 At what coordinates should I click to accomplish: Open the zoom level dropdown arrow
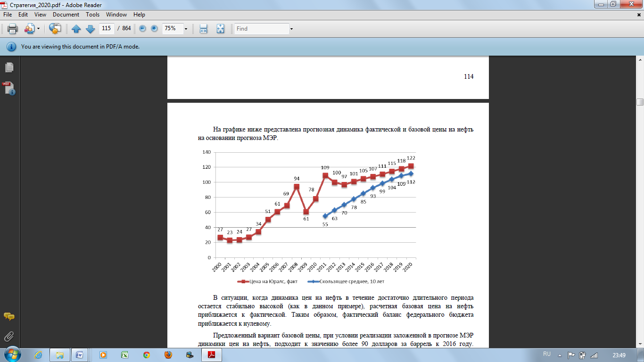[x=186, y=29]
